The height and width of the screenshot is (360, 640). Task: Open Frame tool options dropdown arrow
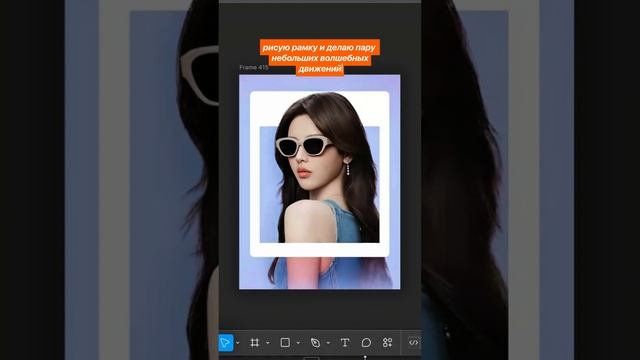pos(268,343)
